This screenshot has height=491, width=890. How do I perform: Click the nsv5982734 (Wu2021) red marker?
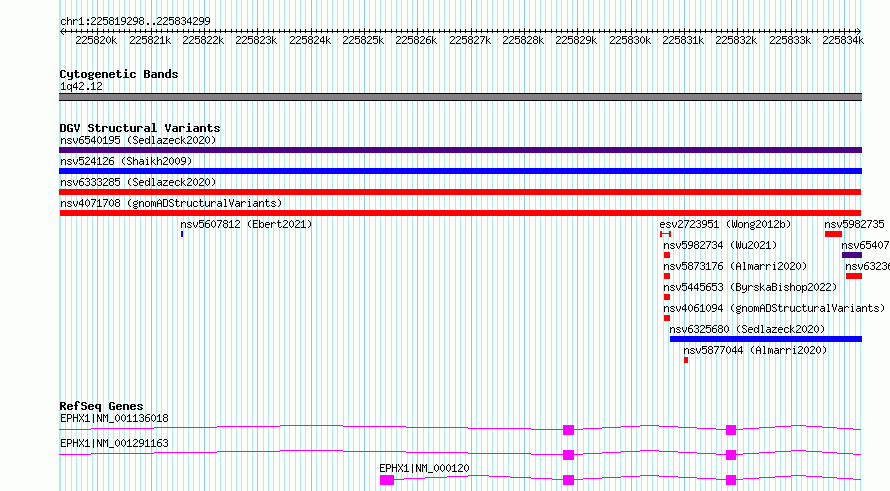pyautogui.click(x=667, y=255)
